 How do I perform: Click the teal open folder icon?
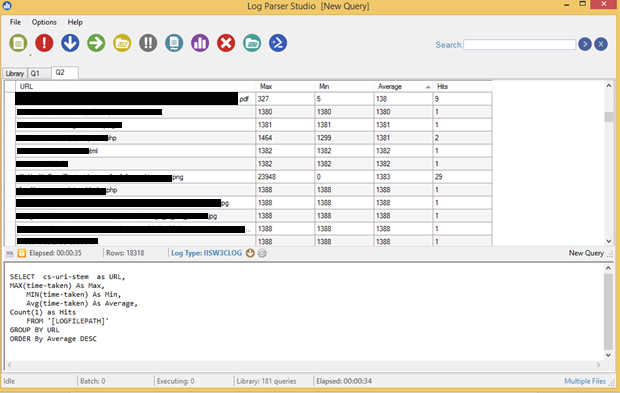[x=252, y=43]
